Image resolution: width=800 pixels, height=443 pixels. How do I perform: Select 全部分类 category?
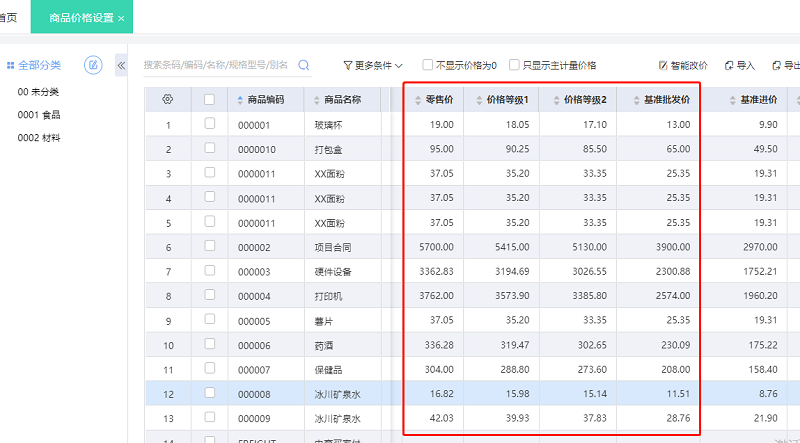[x=39, y=65]
